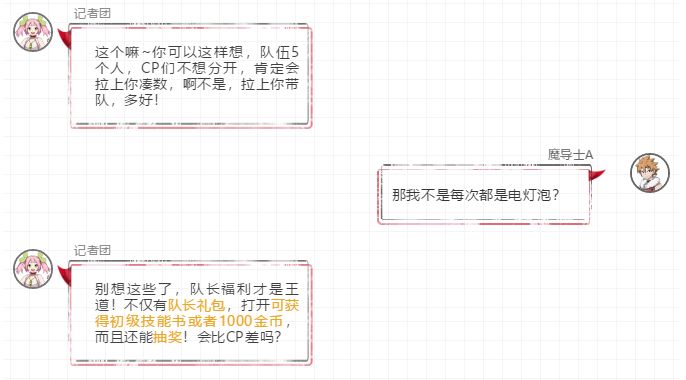Image resolution: width=686 pixels, height=380 pixels.
Task: Click the highlighted text 1000金币
Action: [251, 321]
